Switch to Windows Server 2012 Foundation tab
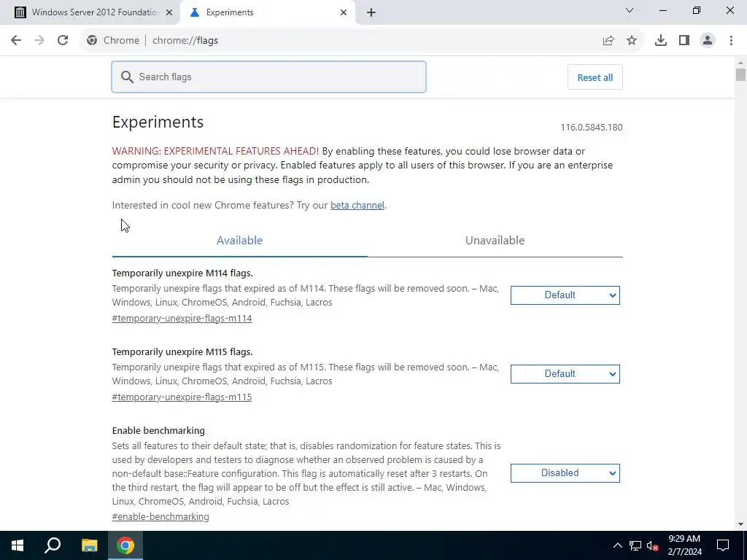Screen dimensions: 747x560 (x=90, y=12)
